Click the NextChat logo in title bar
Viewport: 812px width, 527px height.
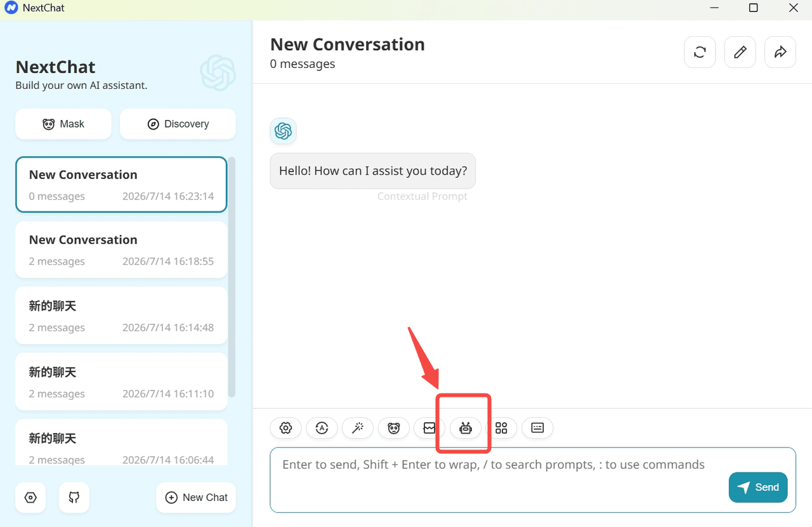11,8
